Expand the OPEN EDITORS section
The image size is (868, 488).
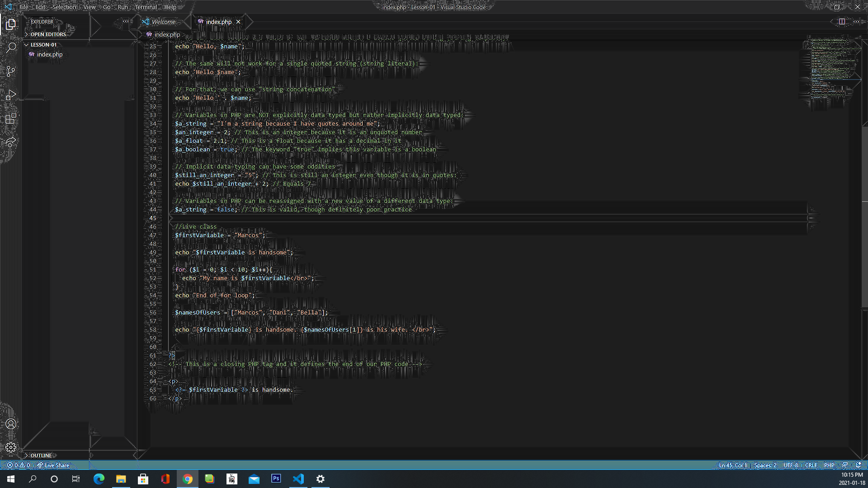tap(47, 34)
